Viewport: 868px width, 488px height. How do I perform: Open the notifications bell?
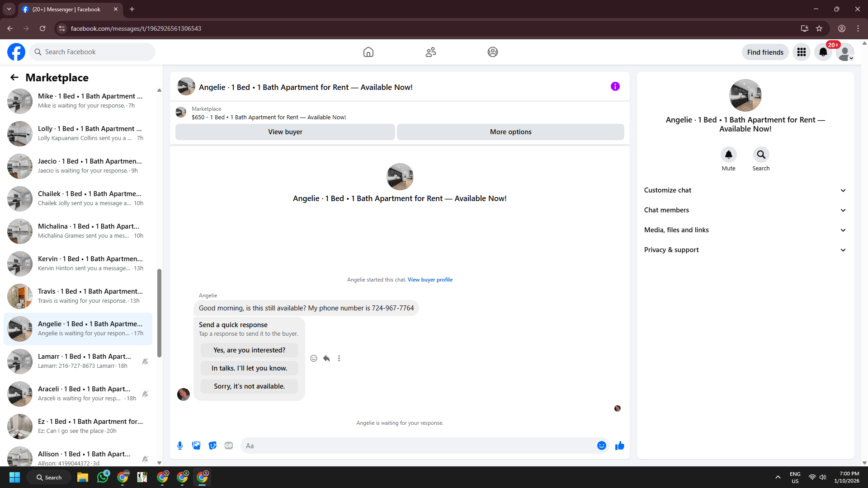[x=823, y=52]
